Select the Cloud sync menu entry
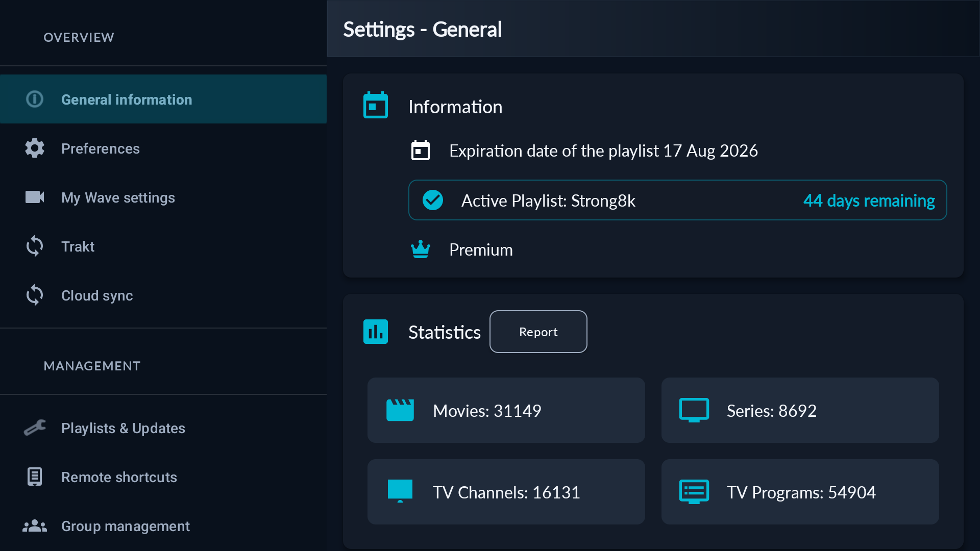Screen dimensions: 980x551 point(163,295)
